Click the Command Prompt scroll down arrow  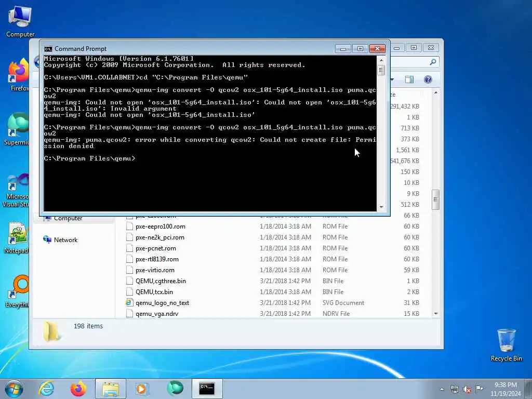point(381,207)
